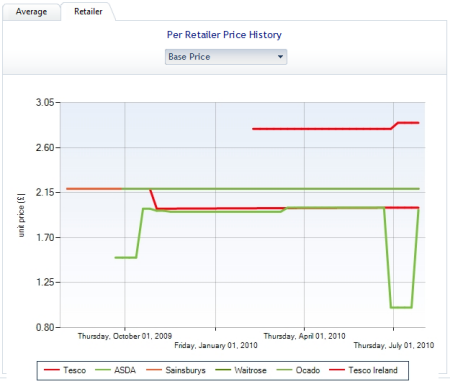Screen dimensions: 450x381
Task: Click the 1.70 y-axis value
Action: tap(45, 237)
